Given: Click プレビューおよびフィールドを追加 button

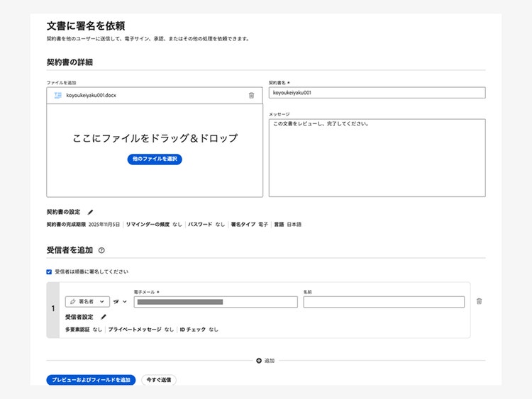Looking at the screenshot, I should [x=91, y=380].
